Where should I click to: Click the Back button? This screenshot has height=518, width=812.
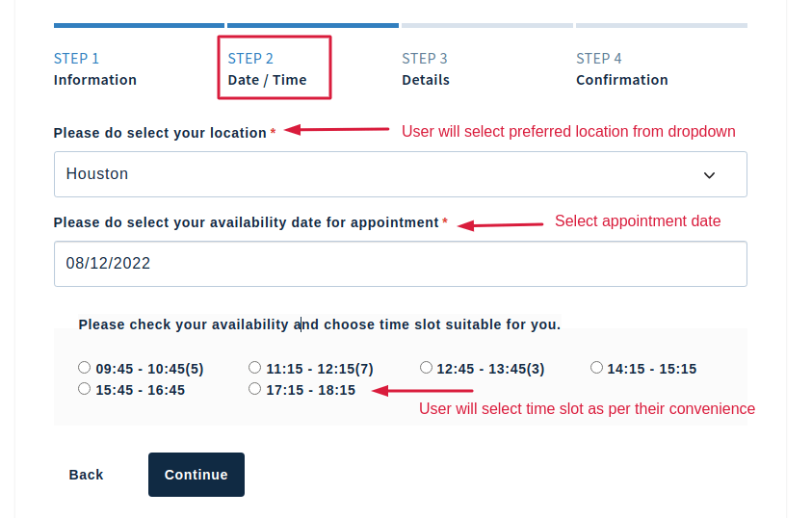86,475
